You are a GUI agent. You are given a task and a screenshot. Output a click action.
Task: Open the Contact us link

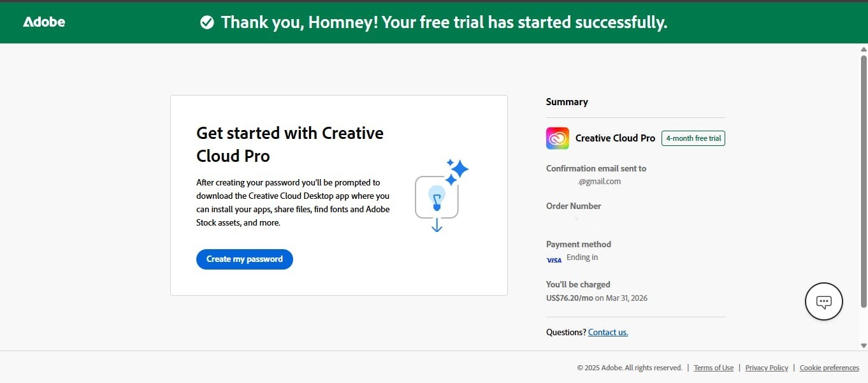point(607,331)
